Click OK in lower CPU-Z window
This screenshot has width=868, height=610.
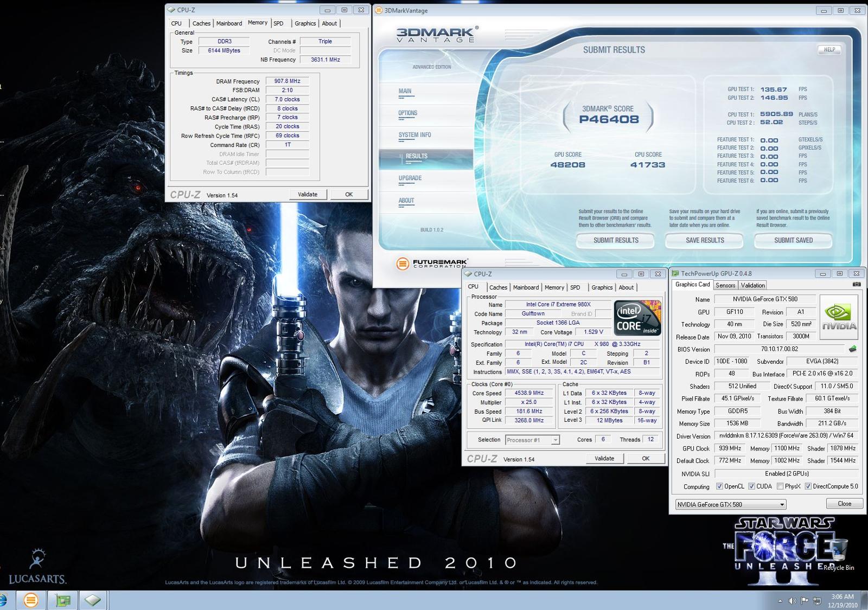click(646, 458)
